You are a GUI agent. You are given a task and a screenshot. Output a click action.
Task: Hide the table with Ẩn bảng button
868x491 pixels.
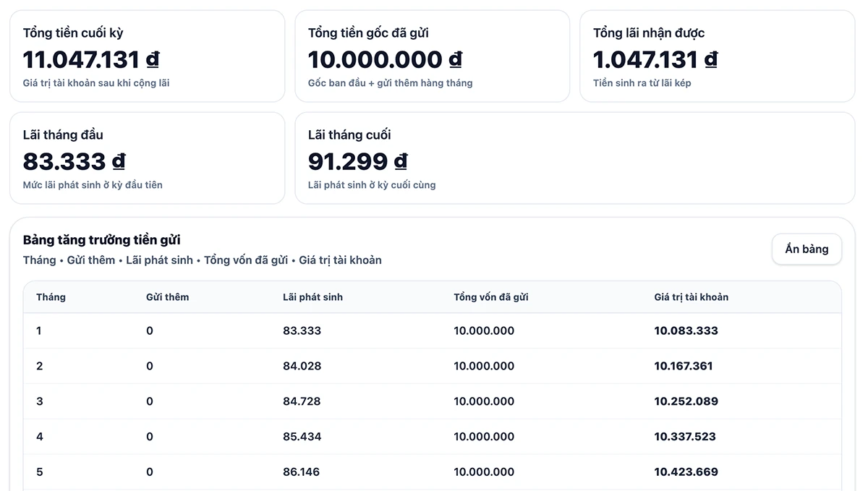pos(807,249)
